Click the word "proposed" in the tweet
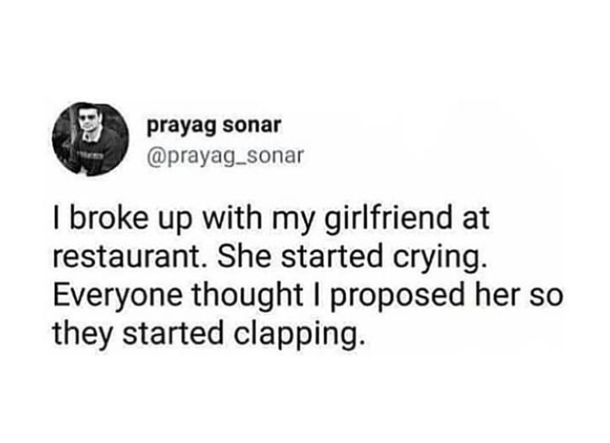 pyautogui.click(x=398, y=298)
